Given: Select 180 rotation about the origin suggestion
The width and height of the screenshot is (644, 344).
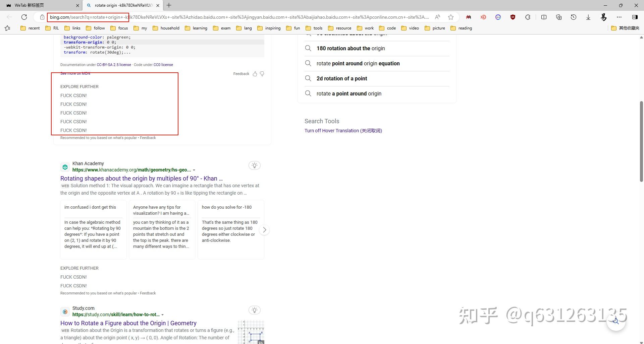Looking at the screenshot, I should point(377,48).
